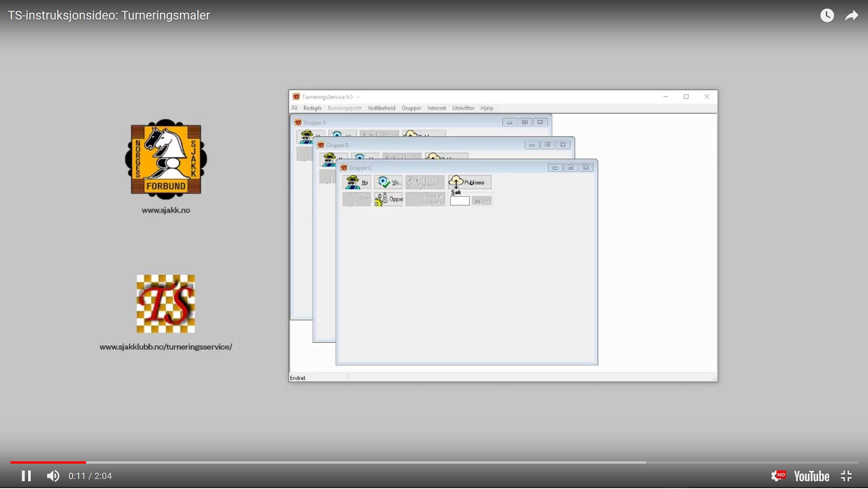This screenshot has height=489, width=868.
Task: Open the Utskrifter menu
Action: 463,108
